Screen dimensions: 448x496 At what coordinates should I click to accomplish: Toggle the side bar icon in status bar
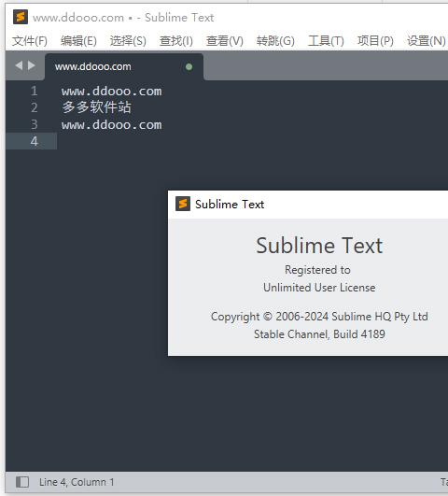pyautogui.click(x=22, y=482)
